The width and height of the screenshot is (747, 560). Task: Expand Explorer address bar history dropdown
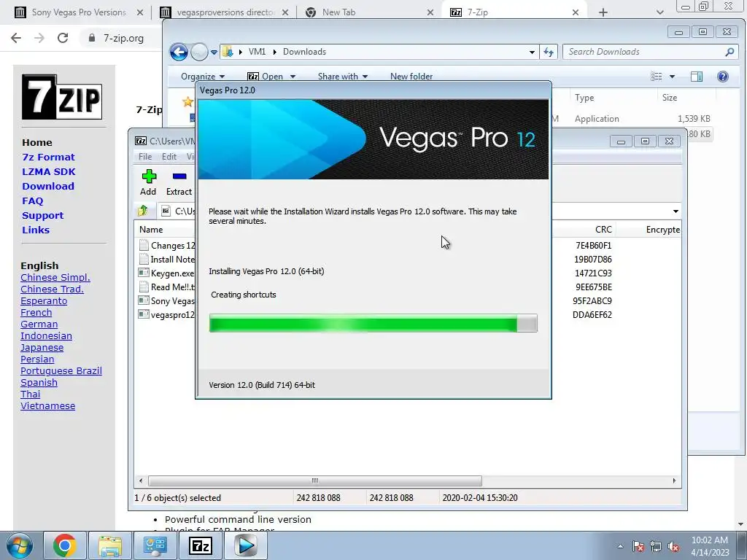coord(532,52)
